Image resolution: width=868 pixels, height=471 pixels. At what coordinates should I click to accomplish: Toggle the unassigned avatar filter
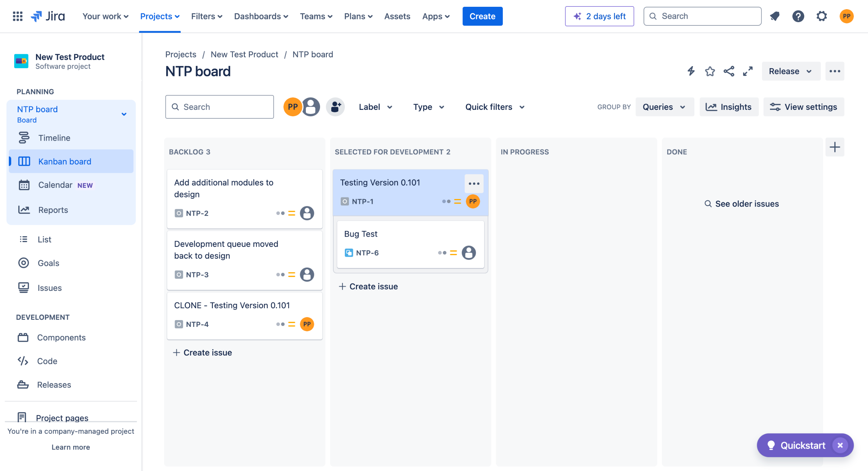(311, 107)
